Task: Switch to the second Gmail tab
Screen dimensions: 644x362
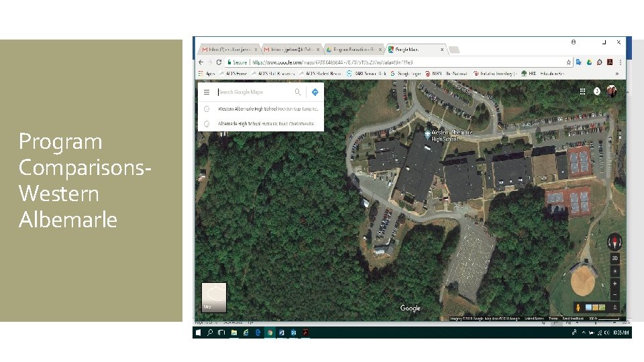Action: pyautogui.click(x=290, y=49)
